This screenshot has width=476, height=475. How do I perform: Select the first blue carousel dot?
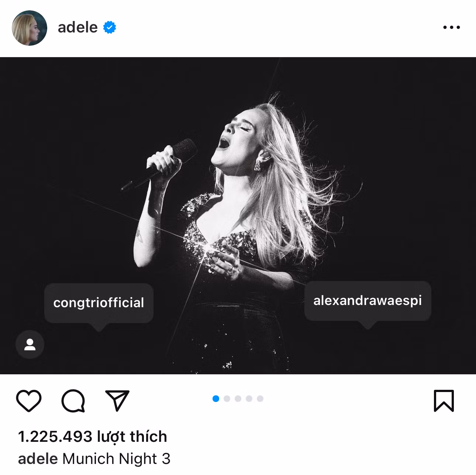pos(216,399)
